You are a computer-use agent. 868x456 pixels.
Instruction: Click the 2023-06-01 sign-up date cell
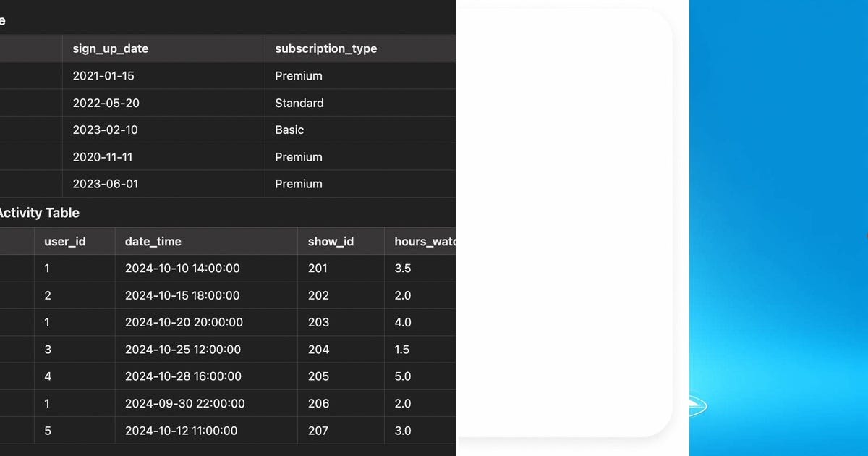(106, 184)
